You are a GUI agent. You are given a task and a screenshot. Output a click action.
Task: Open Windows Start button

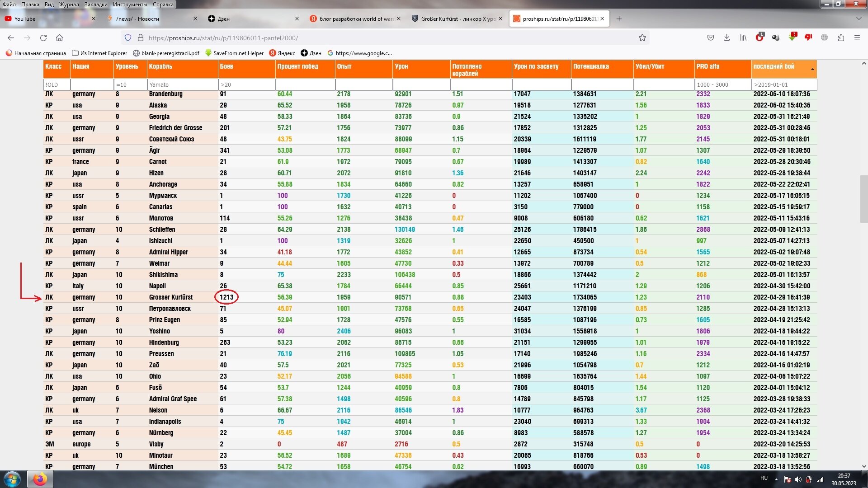pyautogui.click(x=12, y=479)
